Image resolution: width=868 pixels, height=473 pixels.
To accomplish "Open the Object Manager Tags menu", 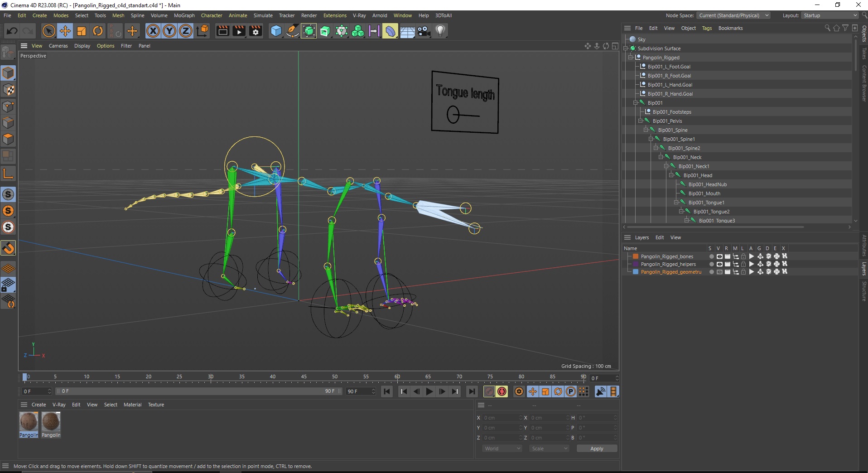I will [707, 28].
